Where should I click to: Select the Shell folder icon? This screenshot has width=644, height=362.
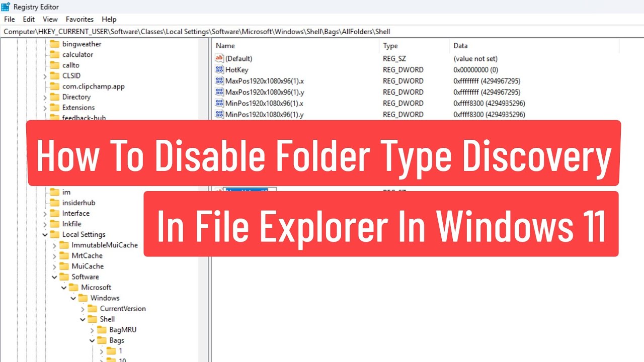92,319
